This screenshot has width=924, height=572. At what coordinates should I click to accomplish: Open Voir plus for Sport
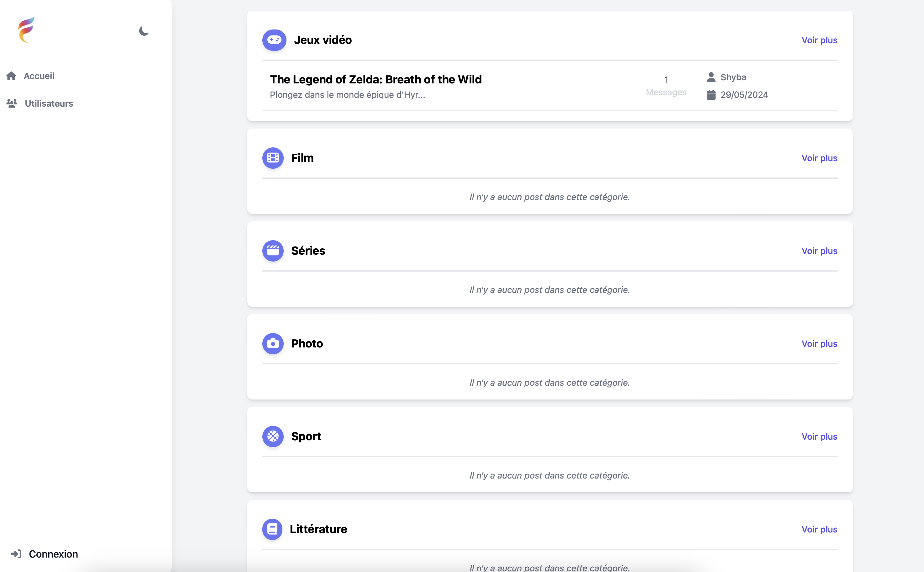[x=819, y=437]
